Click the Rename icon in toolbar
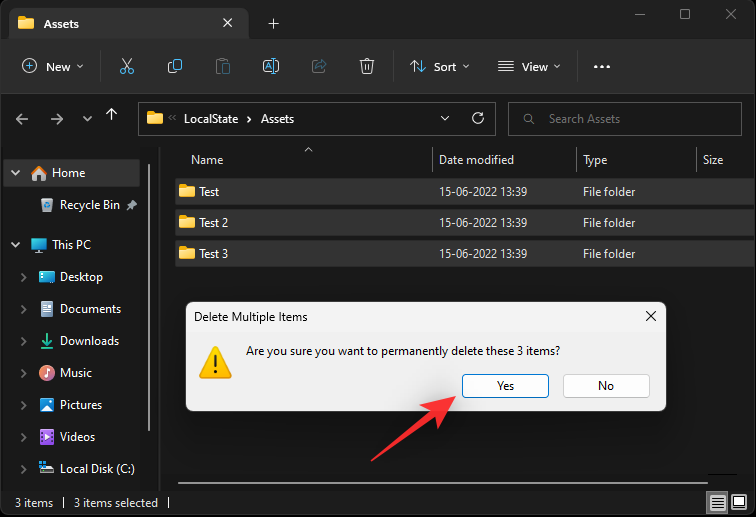The width and height of the screenshot is (756, 517). point(270,66)
